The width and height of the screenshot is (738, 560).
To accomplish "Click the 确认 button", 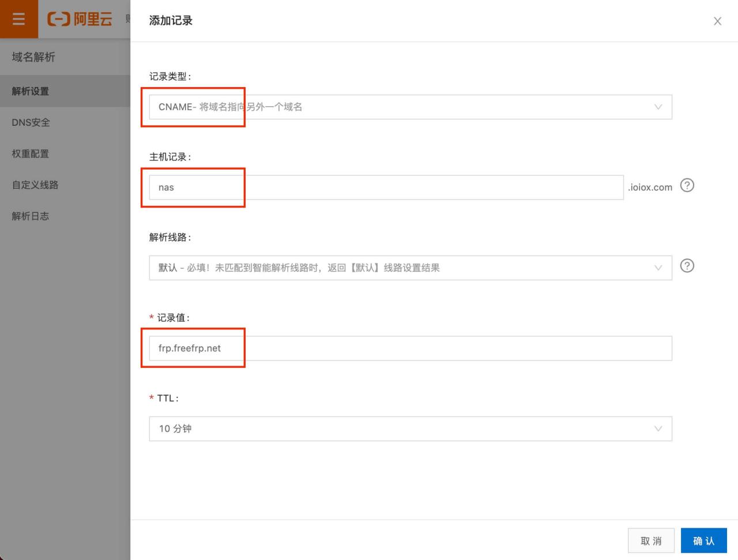I will (x=704, y=541).
